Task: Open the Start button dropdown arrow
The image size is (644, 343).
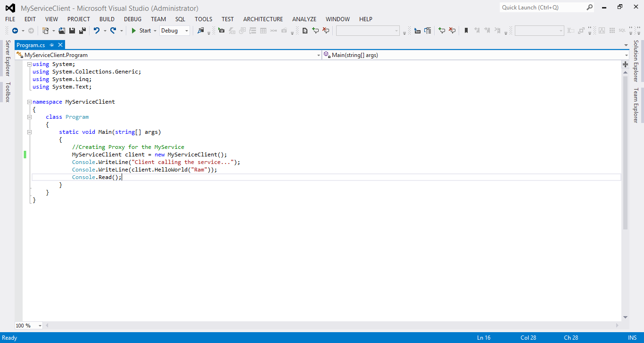Action: point(155,31)
